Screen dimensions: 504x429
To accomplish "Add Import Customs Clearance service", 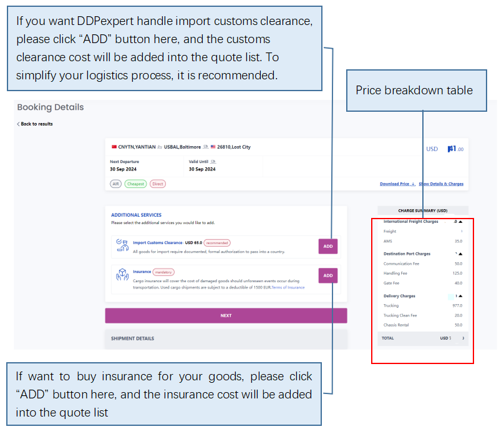I will (328, 246).
